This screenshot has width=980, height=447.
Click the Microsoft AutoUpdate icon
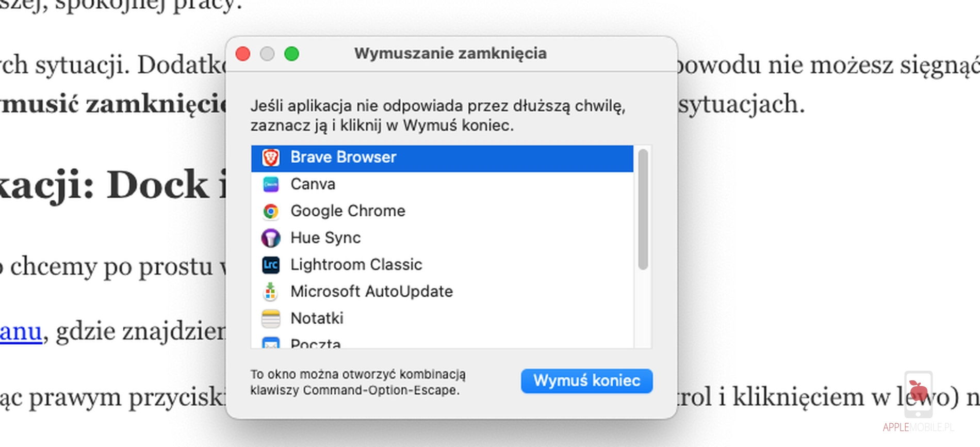(x=271, y=292)
